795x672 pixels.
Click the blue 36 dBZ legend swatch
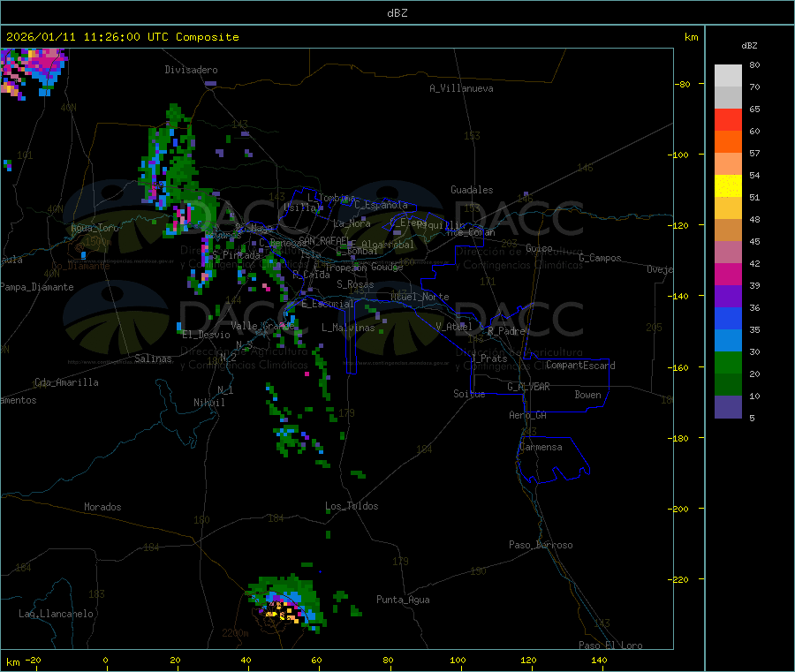[x=728, y=318]
